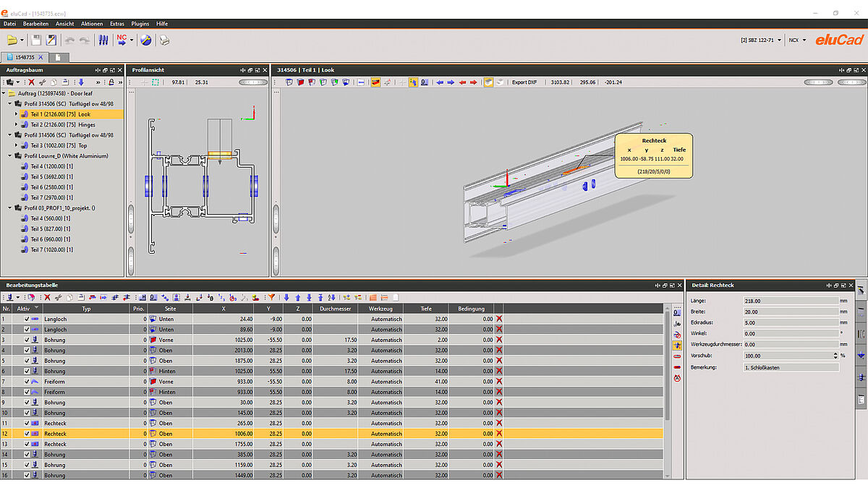Viewport: 868px width, 488px height.
Task: Click the filter funnel icon in Bearbeitungstabelle toolbar
Action: tap(272, 297)
